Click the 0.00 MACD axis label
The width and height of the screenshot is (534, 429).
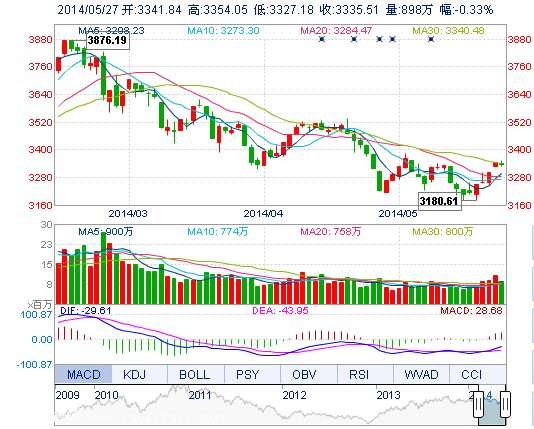[x=42, y=339]
